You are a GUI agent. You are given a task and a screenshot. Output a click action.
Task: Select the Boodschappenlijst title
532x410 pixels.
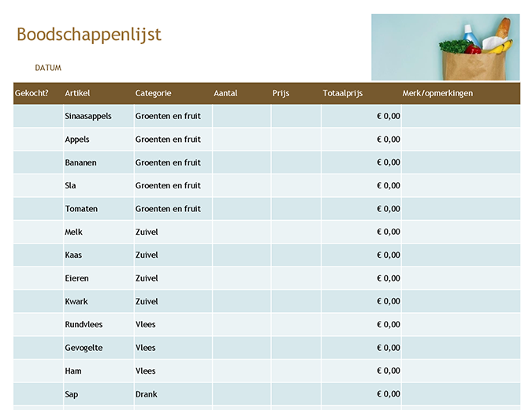point(88,35)
